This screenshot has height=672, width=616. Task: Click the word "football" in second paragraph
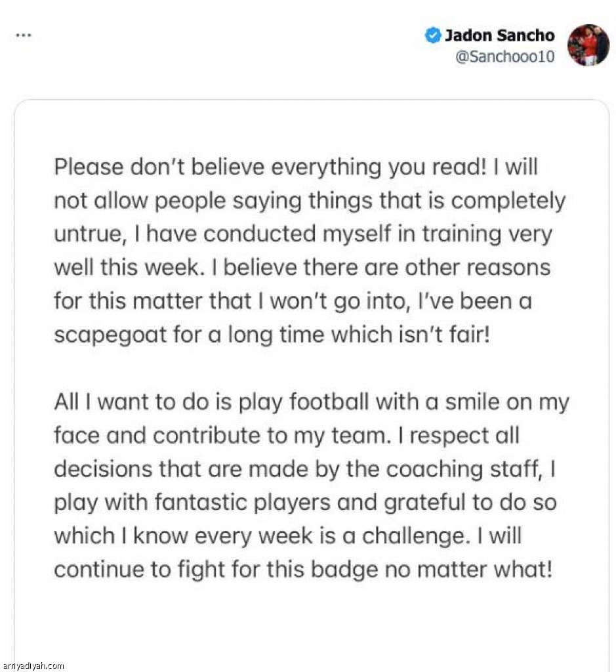(x=329, y=402)
